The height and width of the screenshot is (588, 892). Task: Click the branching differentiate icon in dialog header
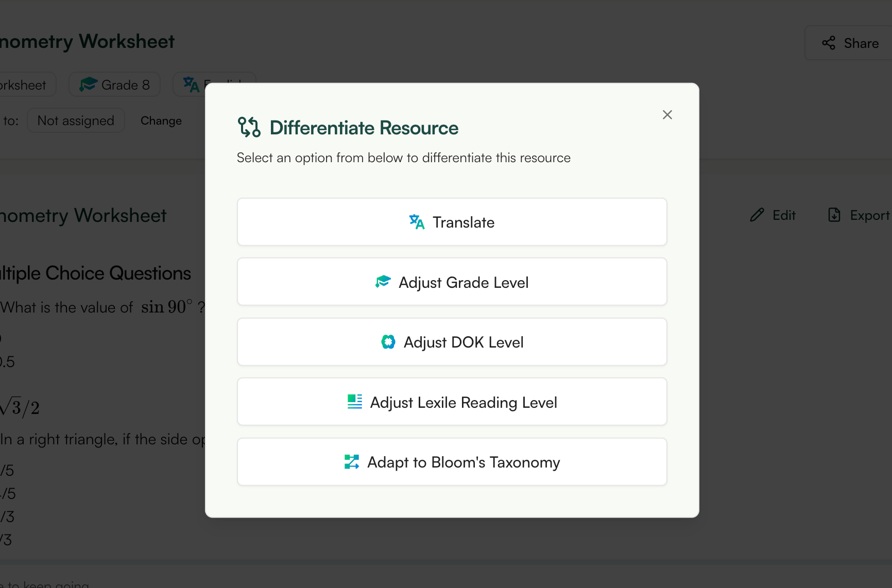click(249, 127)
